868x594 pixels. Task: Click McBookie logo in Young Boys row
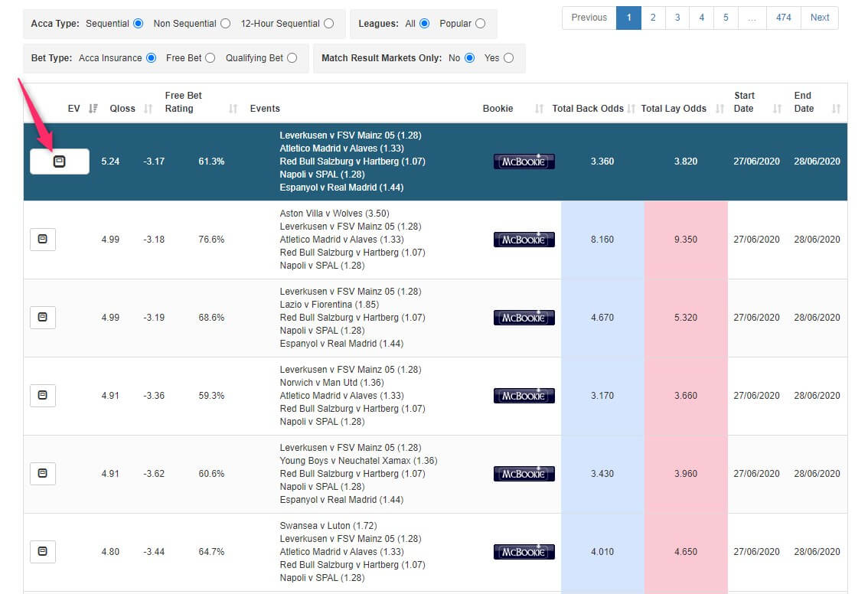[524, 474]
